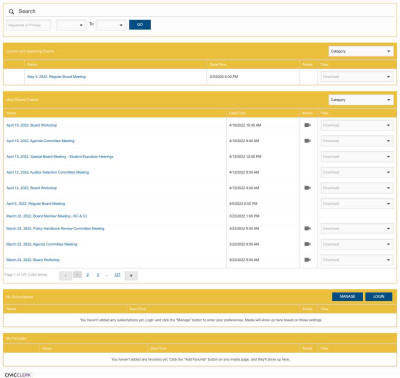400x378 pixels.
Task: Open Download dropdown for April 5 Regular Board Meeting
Action: pos(357,204)
